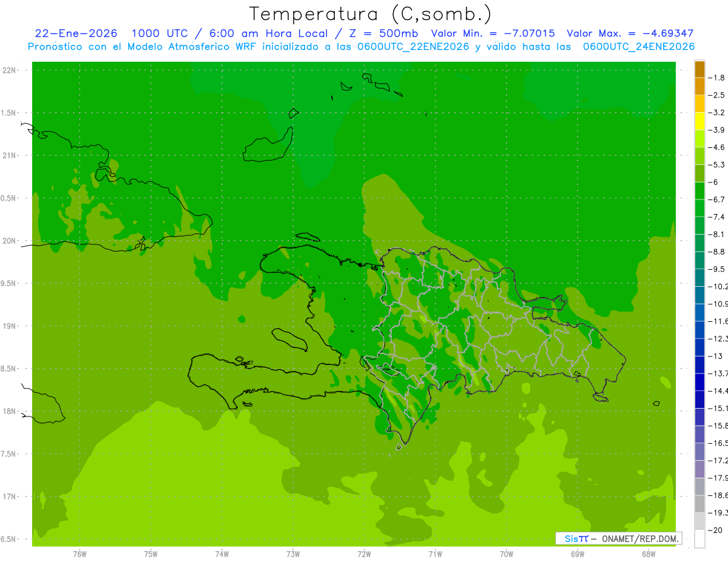Click the 21N latitude axis label
728x562 pixels.
pos(10,155)
